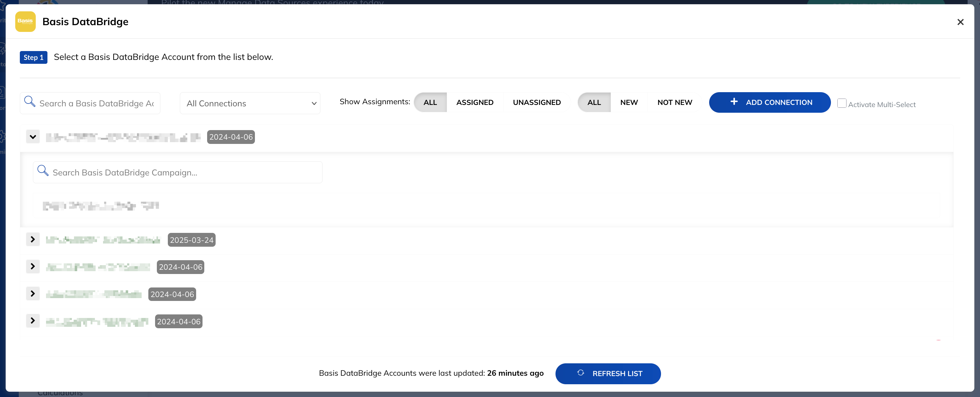Screen dimensions: 980x397
Task: Filter by NOT NEW accounts
Action: (x=674, y=102)
